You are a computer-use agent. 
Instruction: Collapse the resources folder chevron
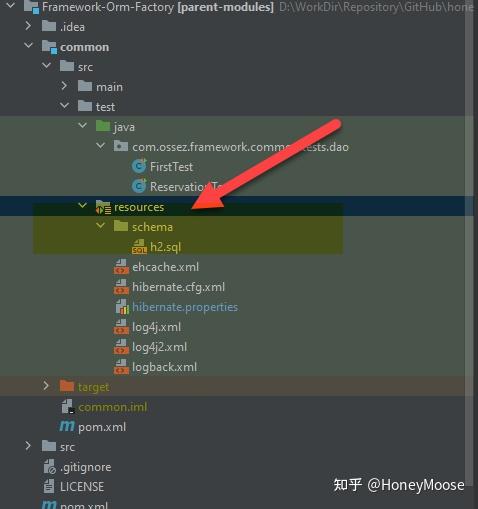tap(82, 206)
